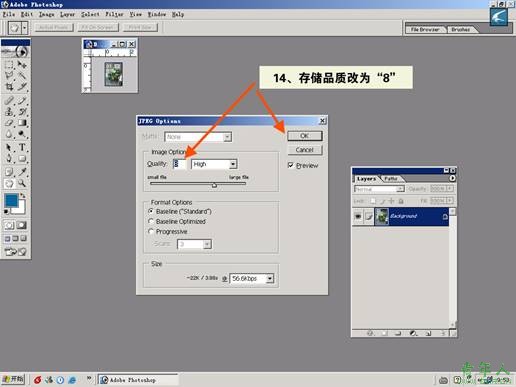The width and height of the screenshot is (516, 387).
Task: Switch to Quick Mask mode
Action: pos(22,225)
